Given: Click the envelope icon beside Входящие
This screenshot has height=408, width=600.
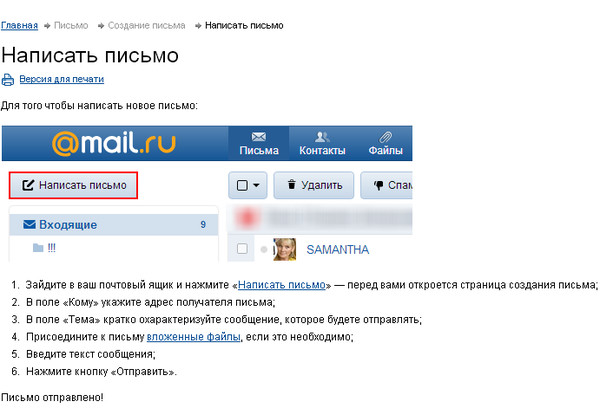Looking at the screenshot, I should 29,224.
